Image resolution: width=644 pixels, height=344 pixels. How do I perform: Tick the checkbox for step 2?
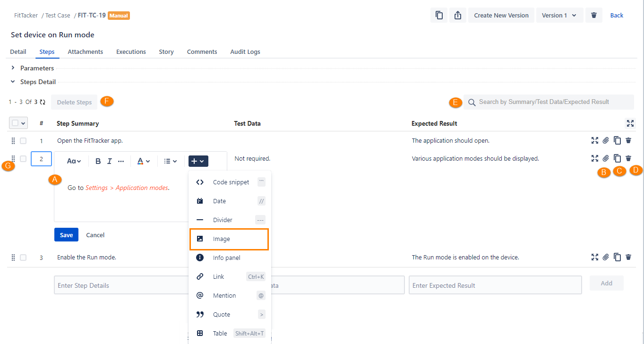pyautogui.click(x=23, y=159)
